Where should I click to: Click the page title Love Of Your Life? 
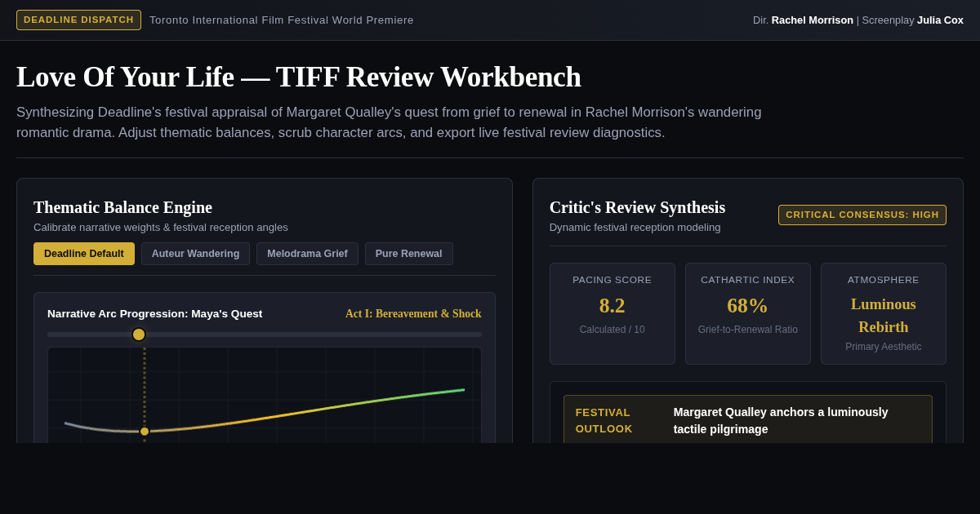(299, 77)
